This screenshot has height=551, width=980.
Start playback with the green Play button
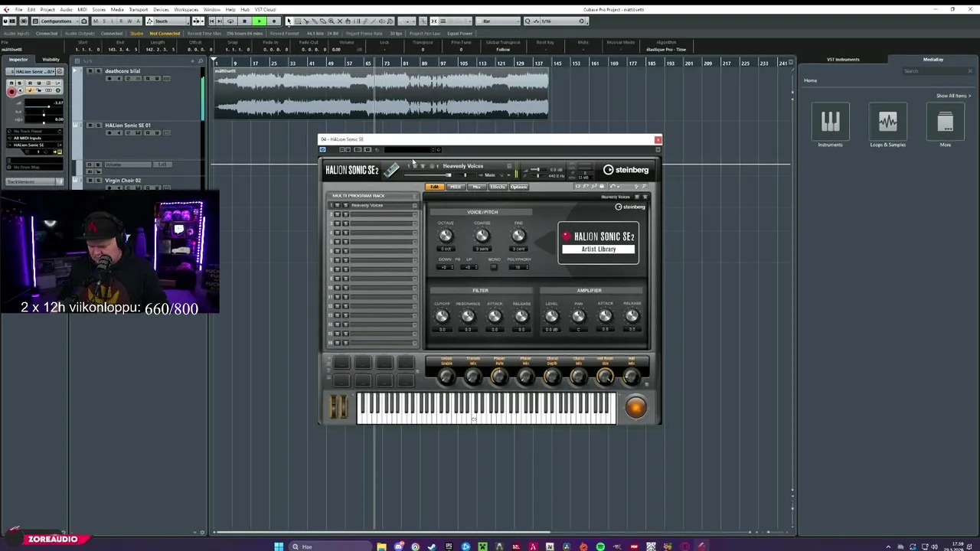[260, 21]
